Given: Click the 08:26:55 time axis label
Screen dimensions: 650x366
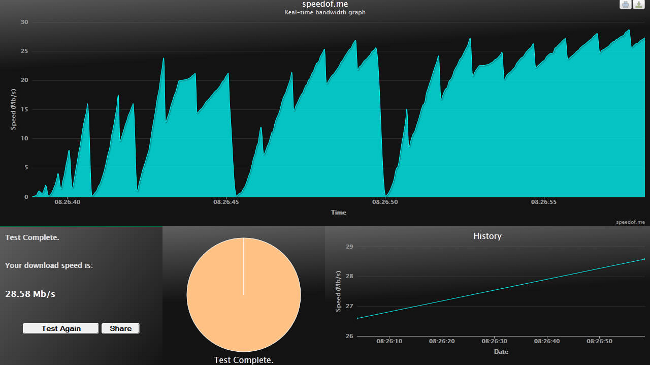Looking at the screenshot, I should [x=543, y=202].
